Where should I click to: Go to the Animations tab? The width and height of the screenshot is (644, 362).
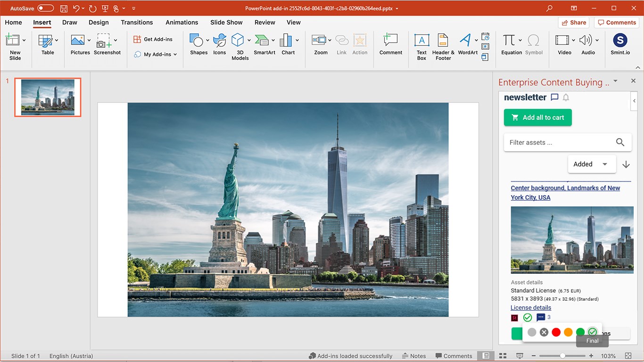coord(182,22)
